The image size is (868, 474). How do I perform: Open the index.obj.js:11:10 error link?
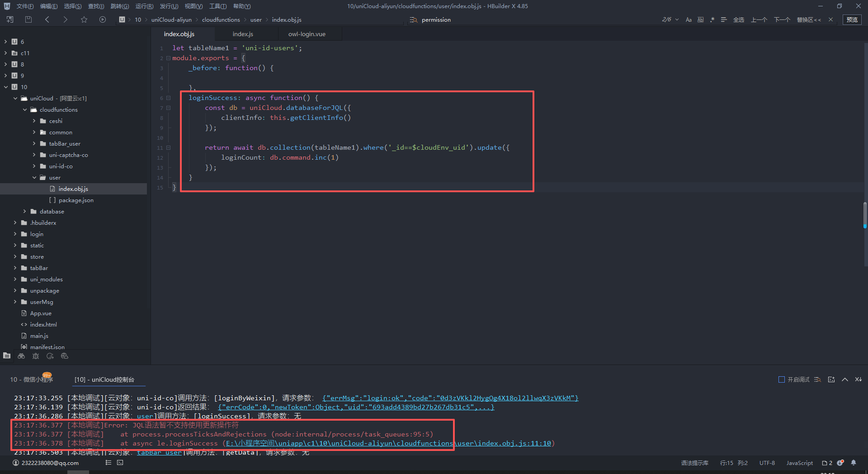click(514, 443)
